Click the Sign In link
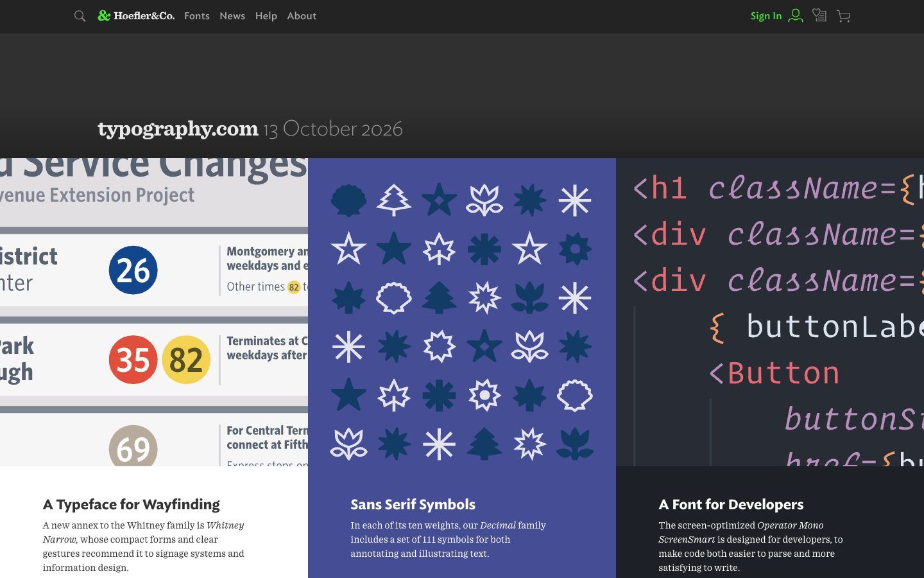 tap(766, 16)
